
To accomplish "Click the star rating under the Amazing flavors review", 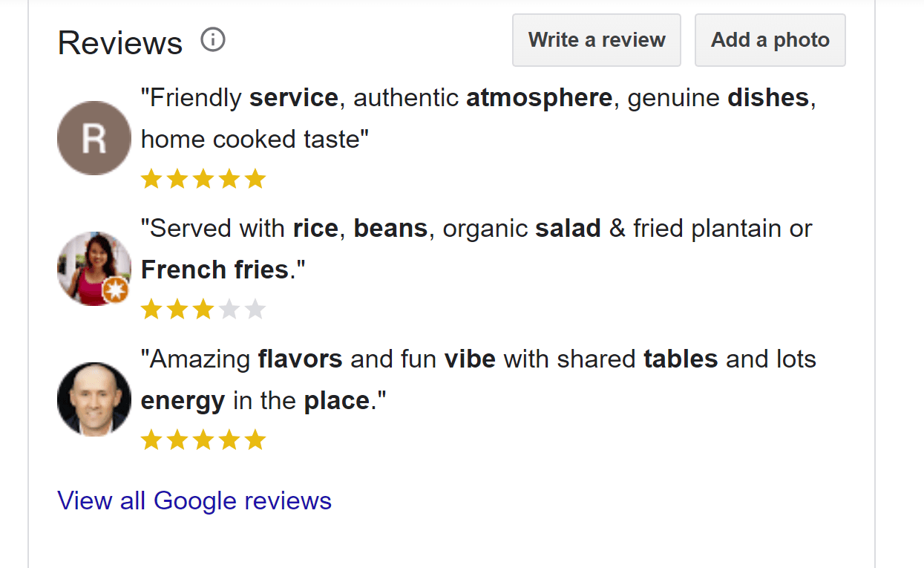I will (x=203, y=440).
